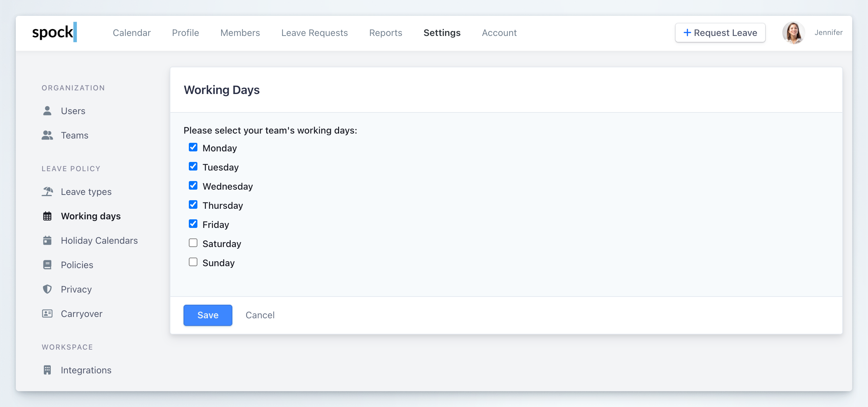The width and height of the screenshot is (868, 407).
Task: Click the Policies book icon
Action: (47, 265)
